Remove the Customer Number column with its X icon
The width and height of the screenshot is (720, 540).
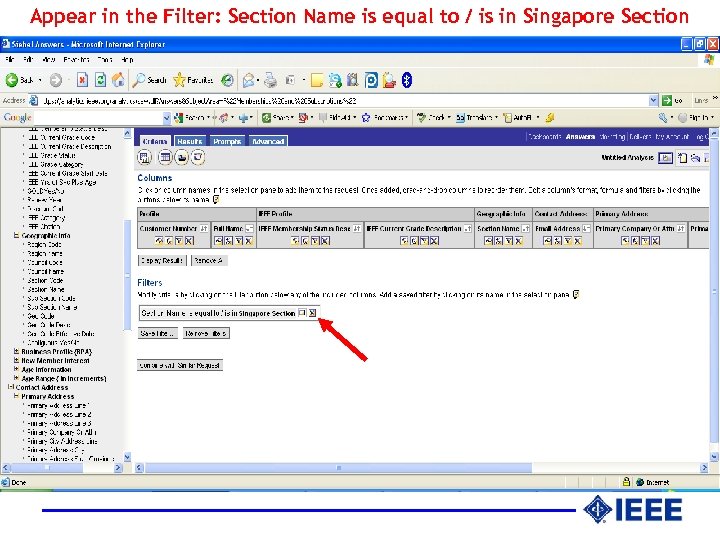pos(189,240)
